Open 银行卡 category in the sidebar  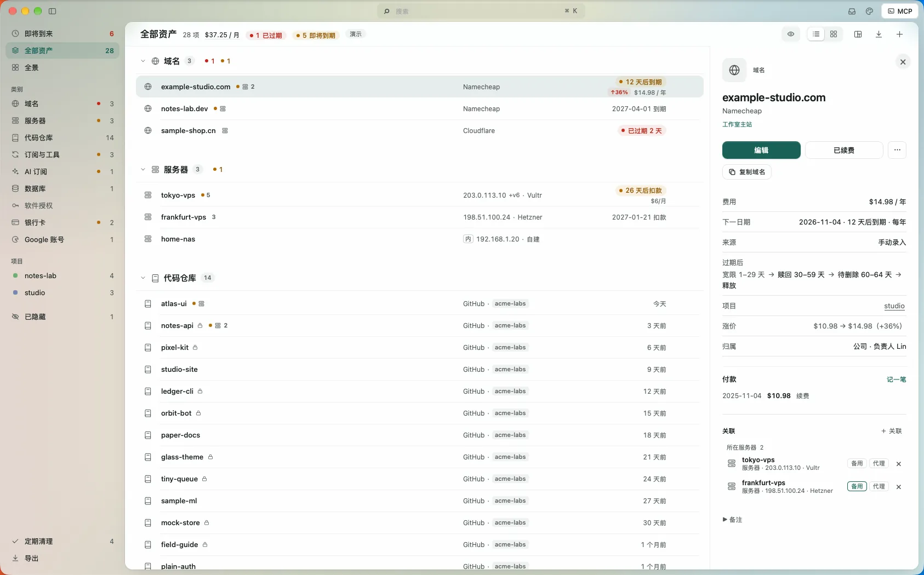click(x=62, y=222)
